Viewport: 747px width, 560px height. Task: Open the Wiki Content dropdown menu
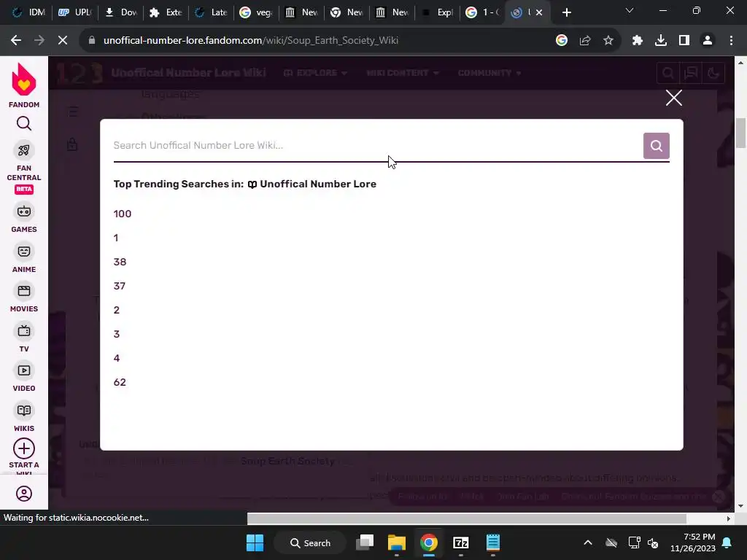tap(403, 73)
